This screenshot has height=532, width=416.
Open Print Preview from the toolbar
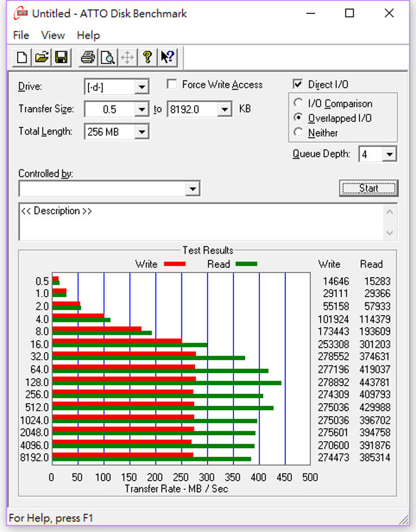pos(107,57)
